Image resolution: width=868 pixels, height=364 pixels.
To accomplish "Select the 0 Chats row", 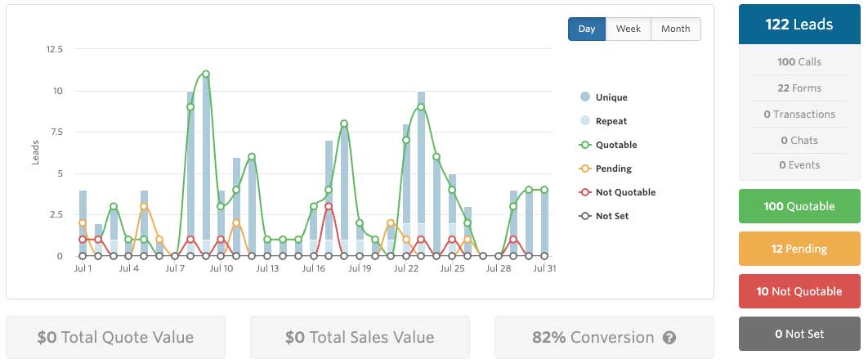I will pyautogui.click(x=799, y=140).
